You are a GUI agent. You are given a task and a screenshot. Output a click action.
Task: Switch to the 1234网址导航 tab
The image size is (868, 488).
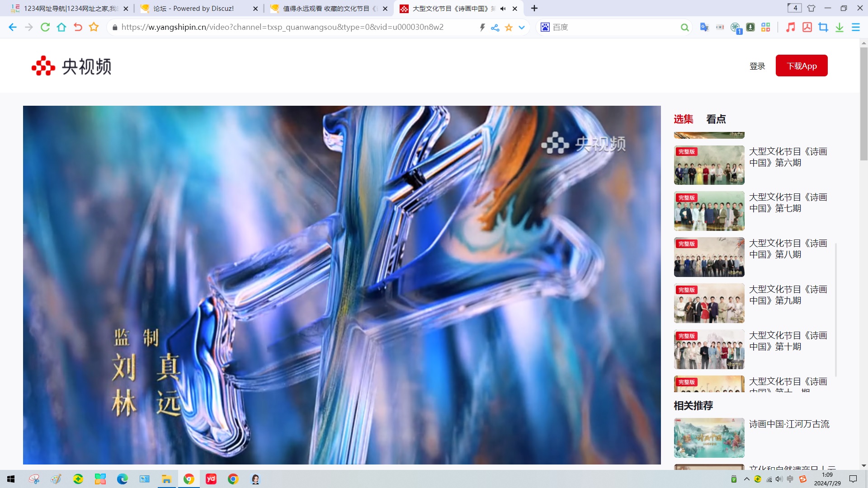(70, 8)
